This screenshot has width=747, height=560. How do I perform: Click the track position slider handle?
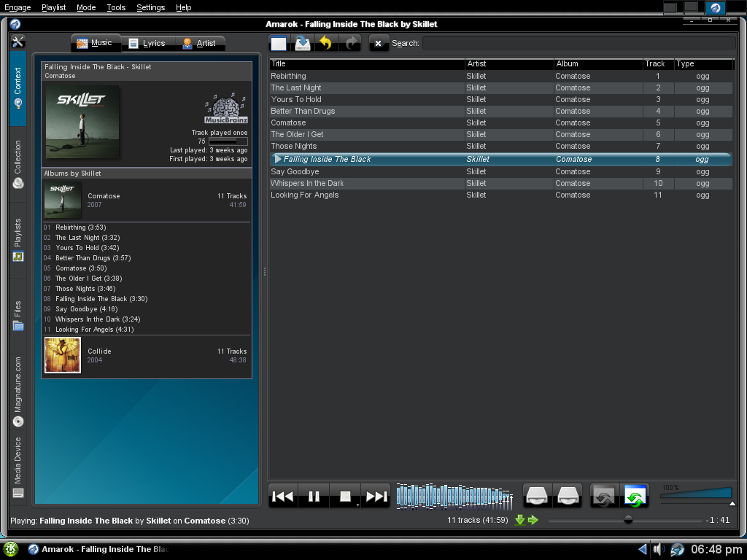(x=628, y=520)
